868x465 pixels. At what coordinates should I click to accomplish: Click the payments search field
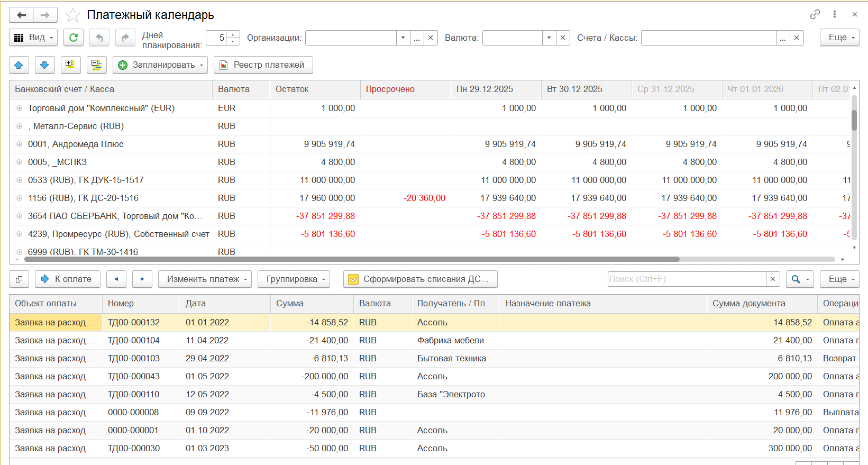(687, 279)
